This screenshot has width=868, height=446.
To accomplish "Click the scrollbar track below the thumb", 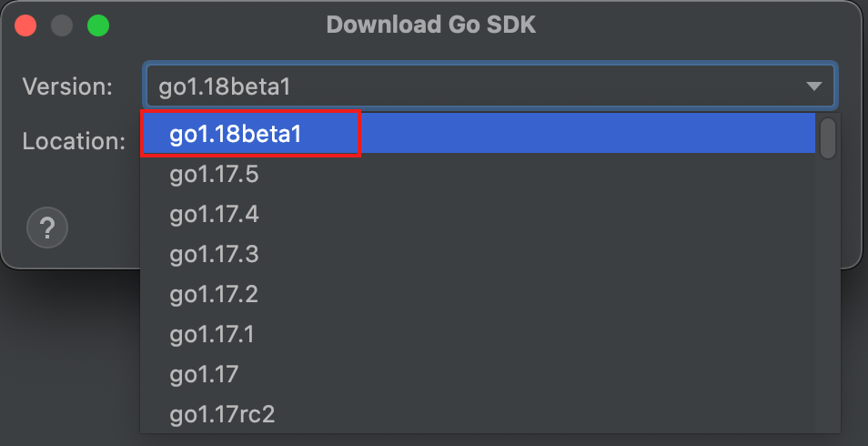I will click(x=827, y=291).
